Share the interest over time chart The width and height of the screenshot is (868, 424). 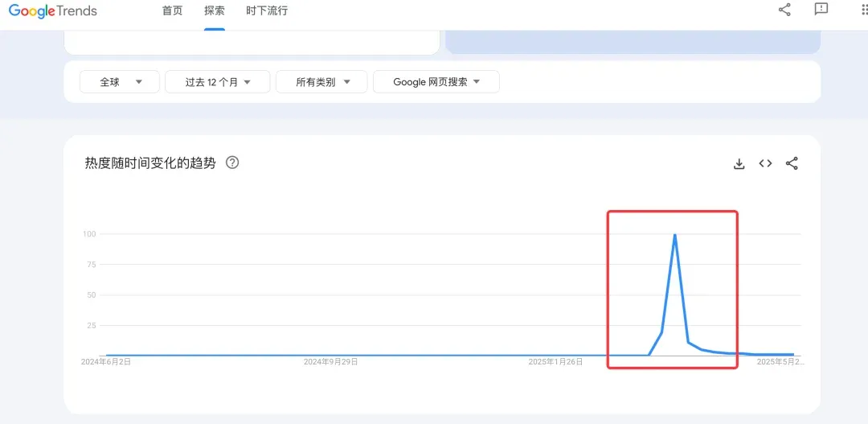pos(792,163)
